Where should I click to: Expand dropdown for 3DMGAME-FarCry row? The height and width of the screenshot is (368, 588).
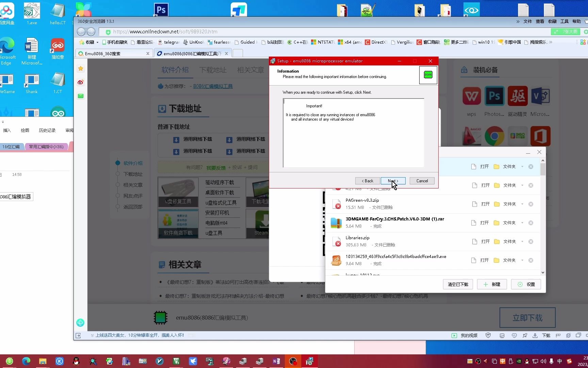[x=522, y=223]
